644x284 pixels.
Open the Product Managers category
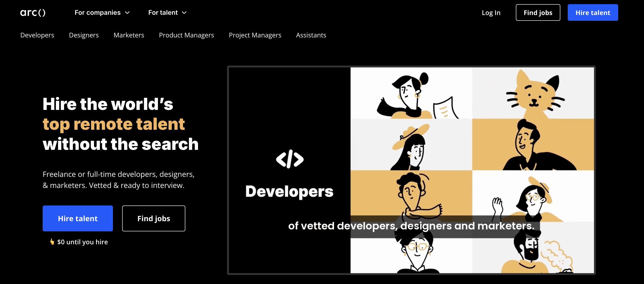186,35
